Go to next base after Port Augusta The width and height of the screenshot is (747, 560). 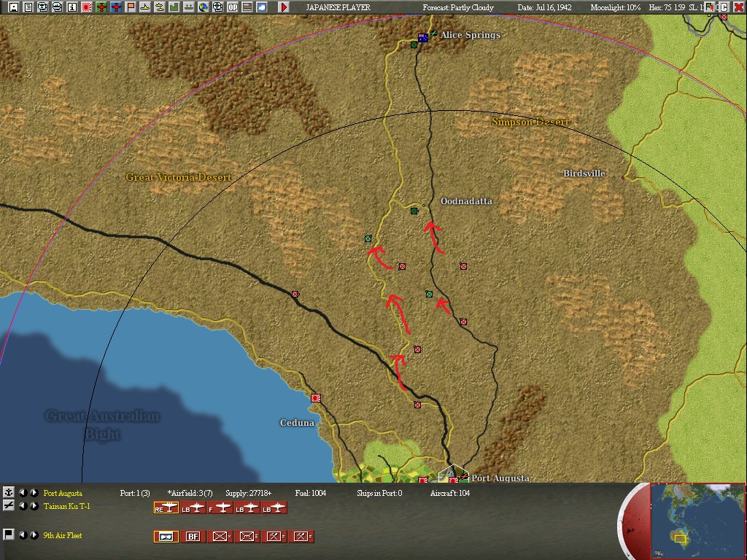point(34,492)
